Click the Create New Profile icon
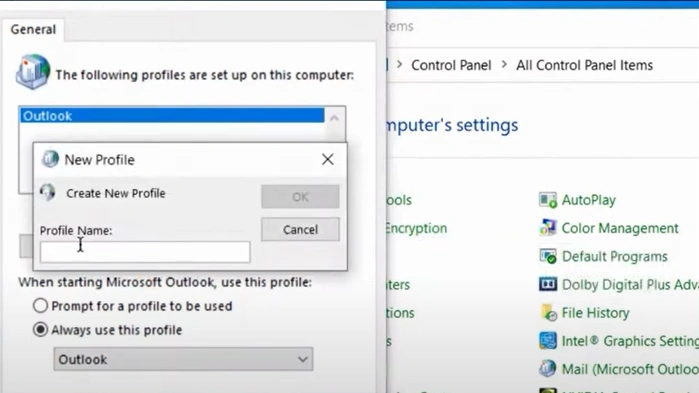 (x=48, y=193)
